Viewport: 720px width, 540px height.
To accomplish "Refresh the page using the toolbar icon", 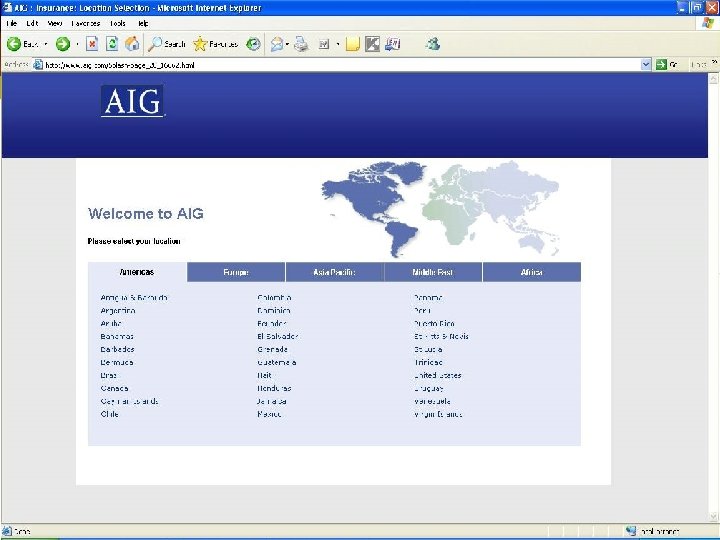I will [112, 44].
